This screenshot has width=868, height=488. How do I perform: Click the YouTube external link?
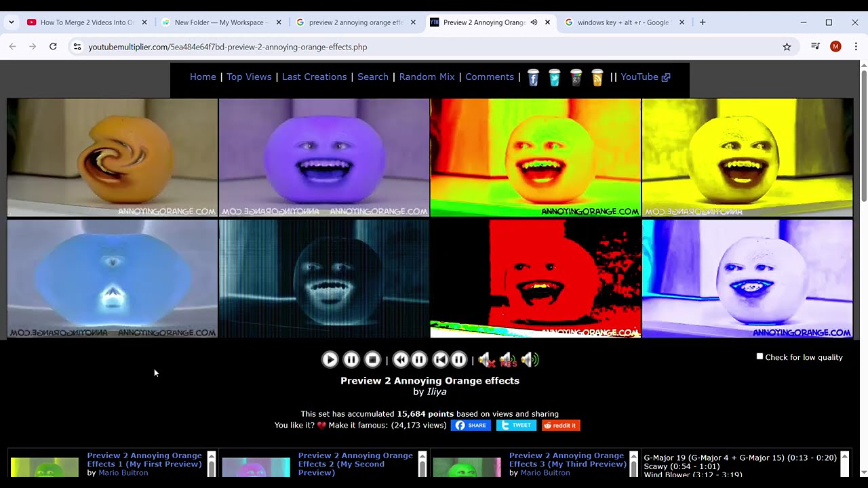coord(646,77)
